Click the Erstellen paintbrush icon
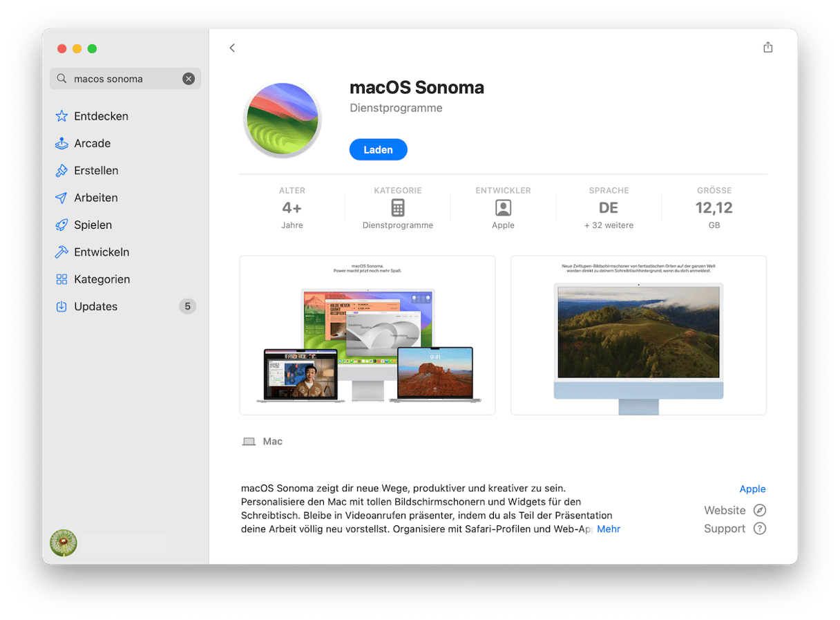Screen dimensions: 840x620 click(x=61, y=171)
